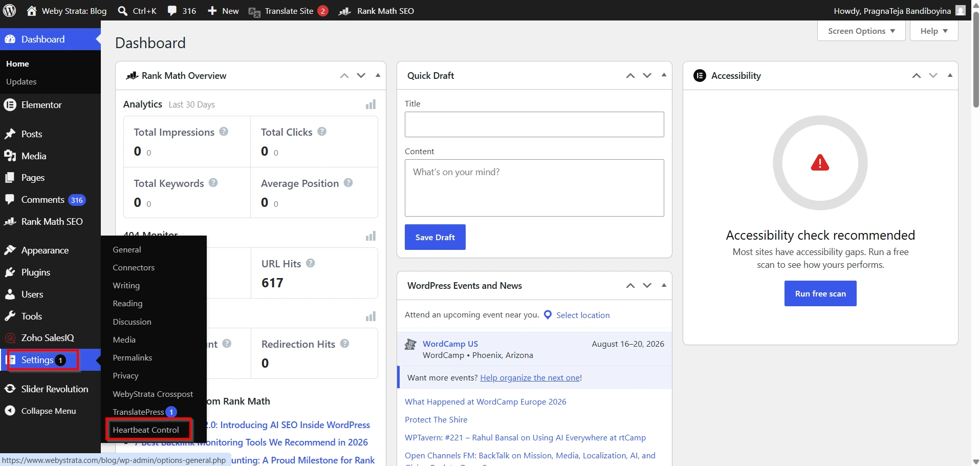This screenshot has width=980, height=466.
Task: Open WPTavern #221 Rahul Bansal article
Action: (525, 438)
